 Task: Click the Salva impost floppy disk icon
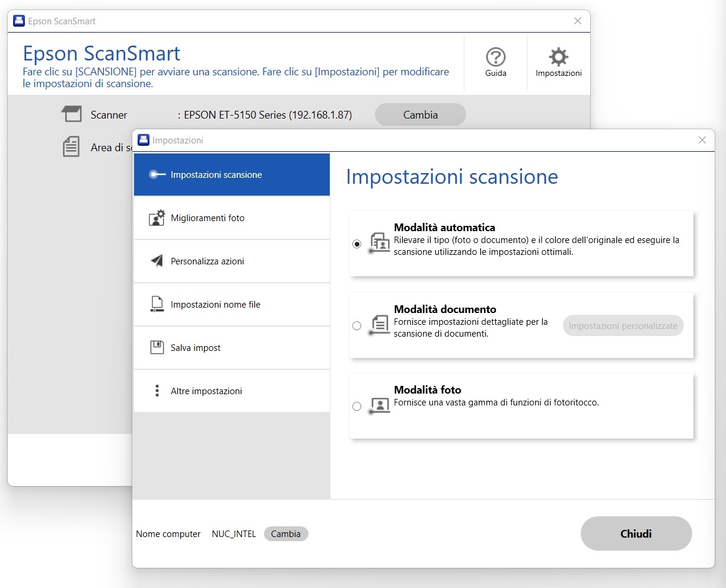tap(157, 347)
